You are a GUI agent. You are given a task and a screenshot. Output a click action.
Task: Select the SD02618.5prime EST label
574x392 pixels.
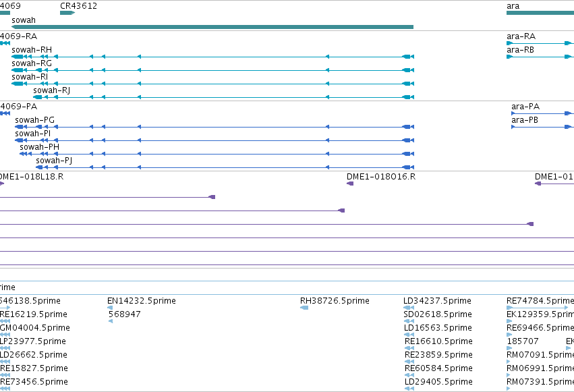(x=438, y=314)
